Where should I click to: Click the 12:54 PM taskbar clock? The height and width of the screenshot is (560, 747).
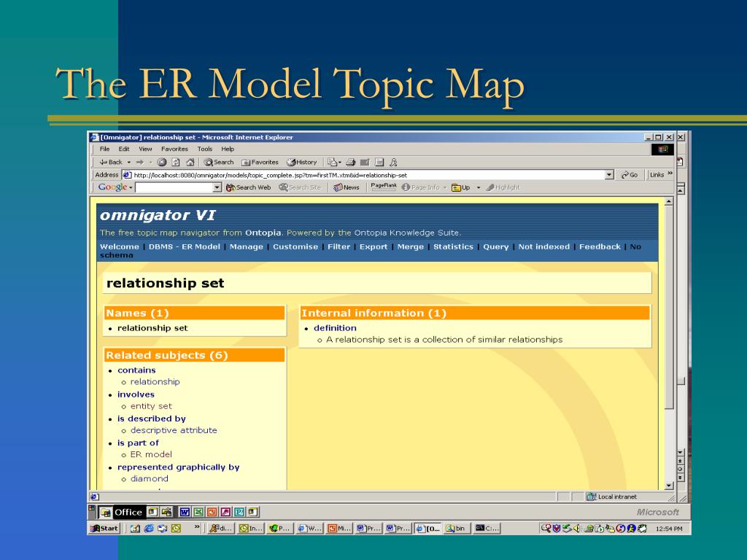coord(669,529)
